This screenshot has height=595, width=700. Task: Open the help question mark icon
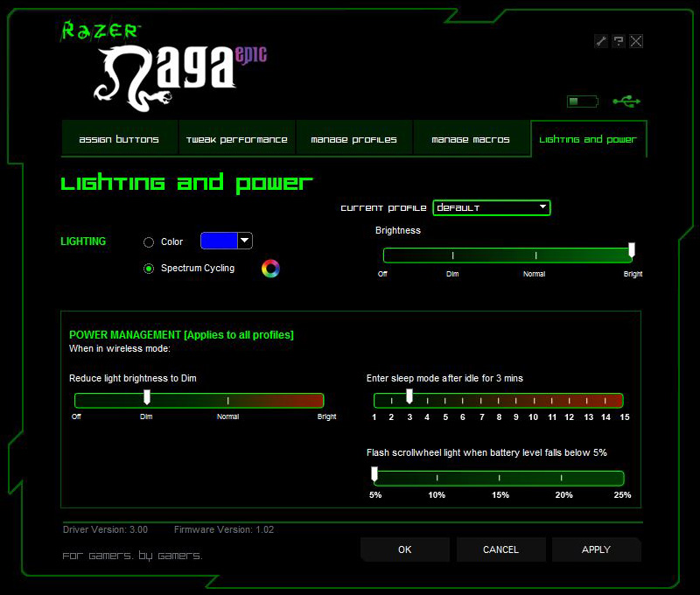click(x=619, y=41)
